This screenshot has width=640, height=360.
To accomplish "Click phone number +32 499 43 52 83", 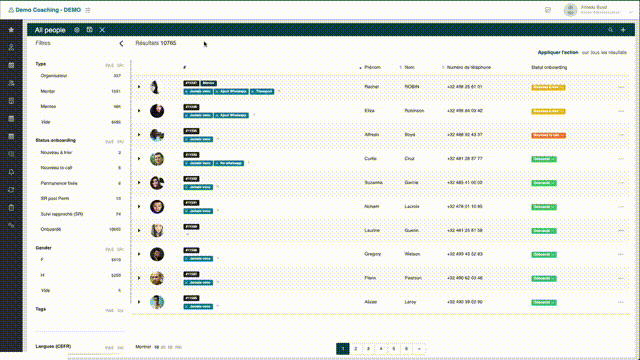I will (x=464, y=254).
